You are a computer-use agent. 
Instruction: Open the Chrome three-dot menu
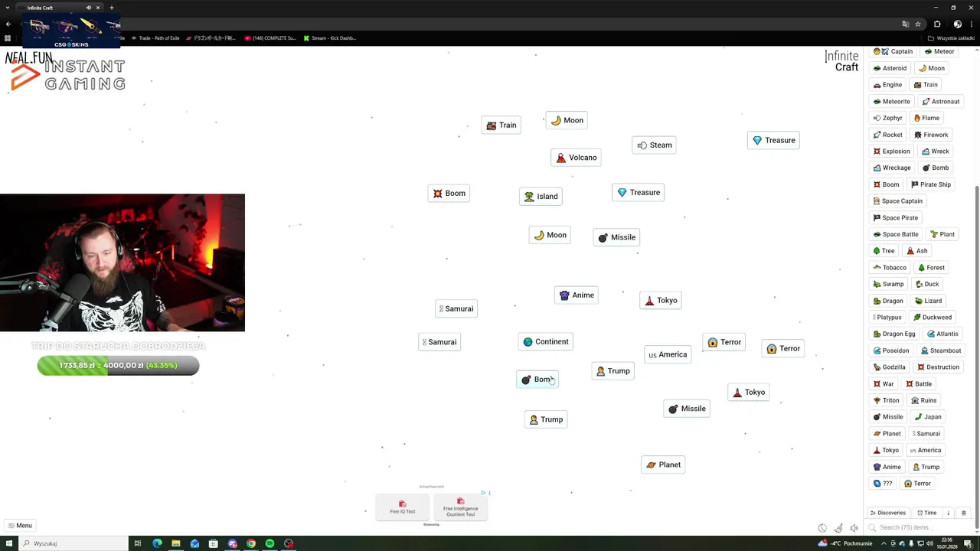(970, 24)
